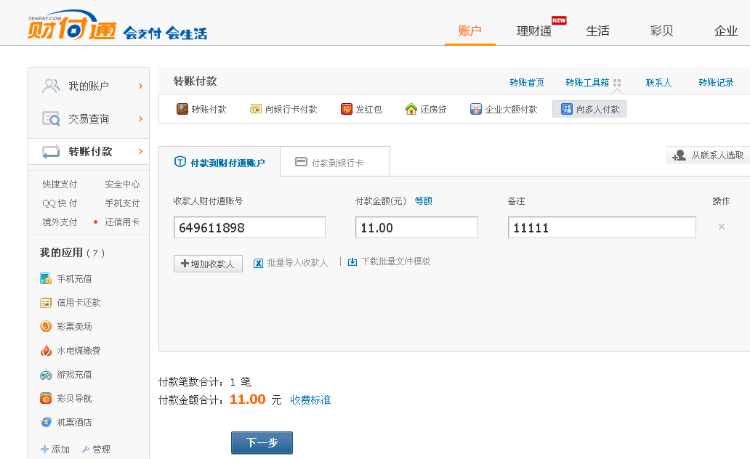Click the 下载批量文件模板 link
This screenshot has height=459, width=750.
[396, 261]
